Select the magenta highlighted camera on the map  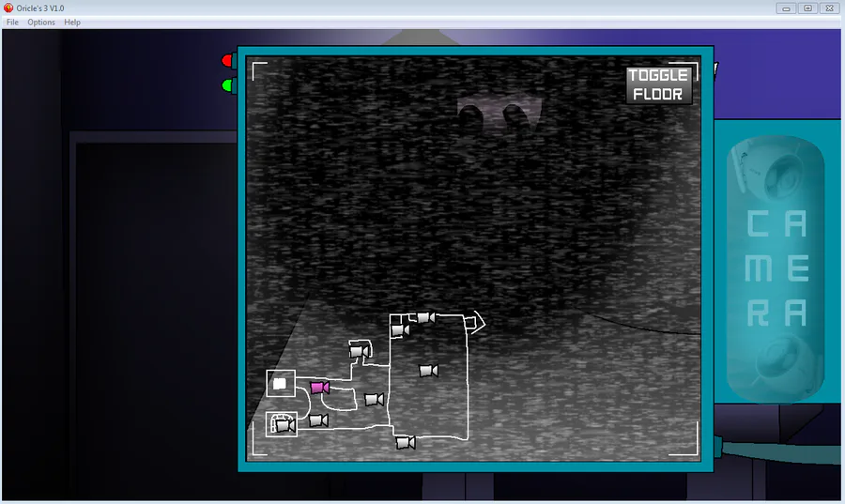point(319,388)
